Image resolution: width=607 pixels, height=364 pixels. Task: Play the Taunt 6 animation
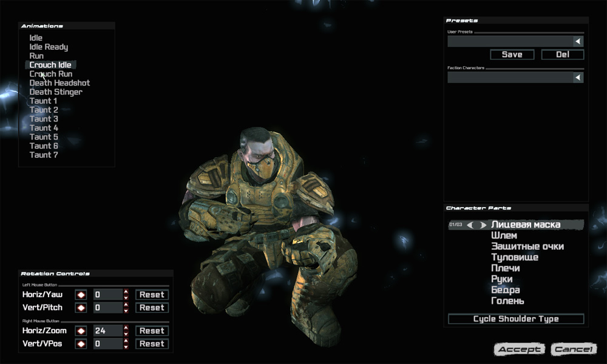44,146
